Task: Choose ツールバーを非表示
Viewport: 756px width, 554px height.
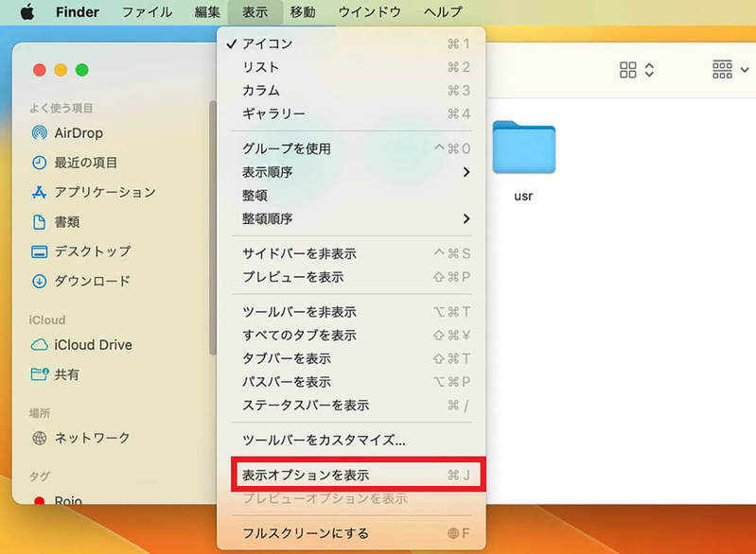Action: click(x=351, y=312)
